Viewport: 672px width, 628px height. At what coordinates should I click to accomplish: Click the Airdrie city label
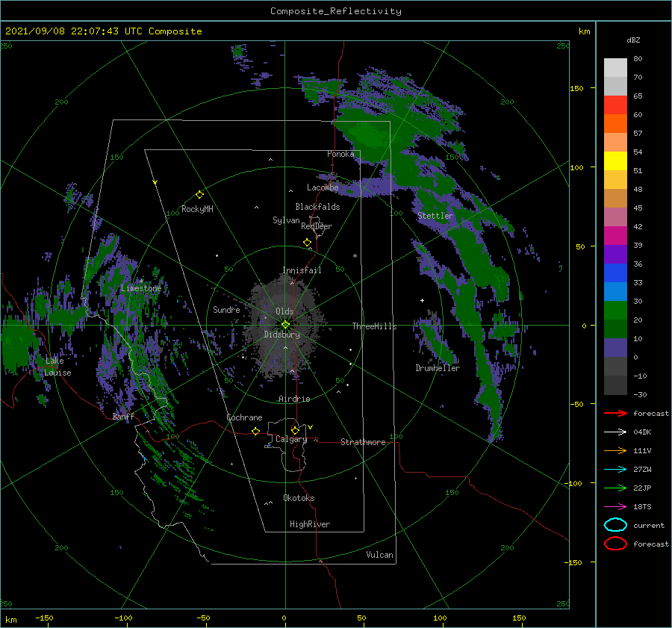[294, 399]
